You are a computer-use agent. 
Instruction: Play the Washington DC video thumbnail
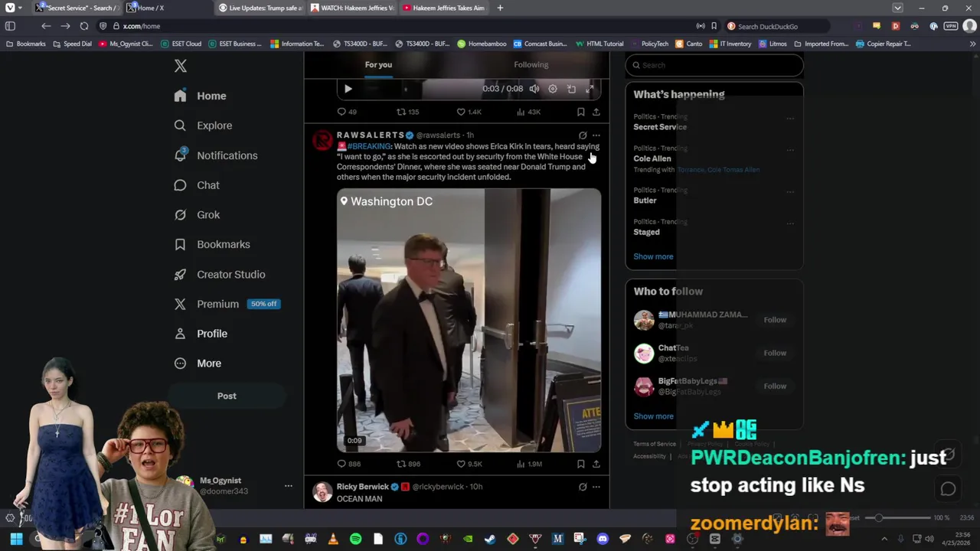tap(469, 321)
